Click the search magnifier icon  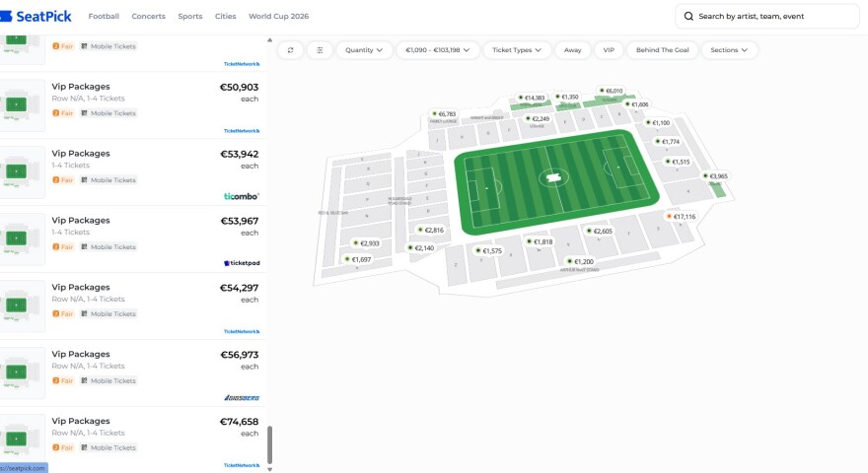click(688, 17)
